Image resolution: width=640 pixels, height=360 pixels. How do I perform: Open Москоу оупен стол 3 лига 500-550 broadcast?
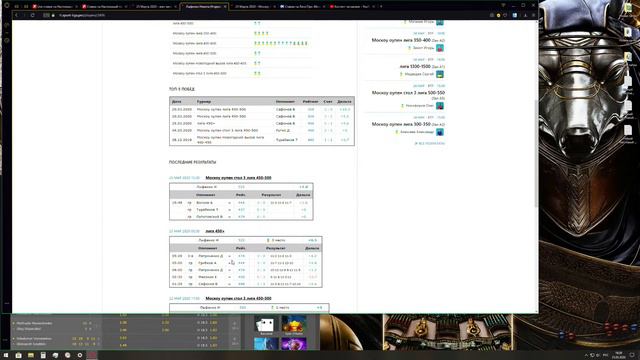(x=408, y=93)
